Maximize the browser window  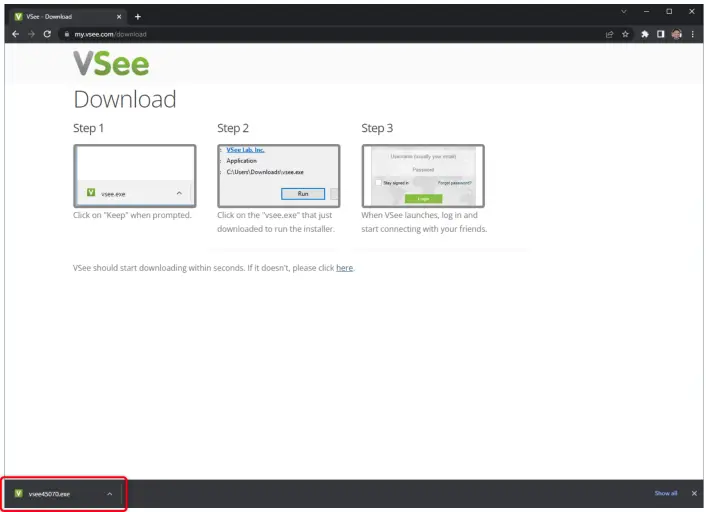tap(669, 12)
